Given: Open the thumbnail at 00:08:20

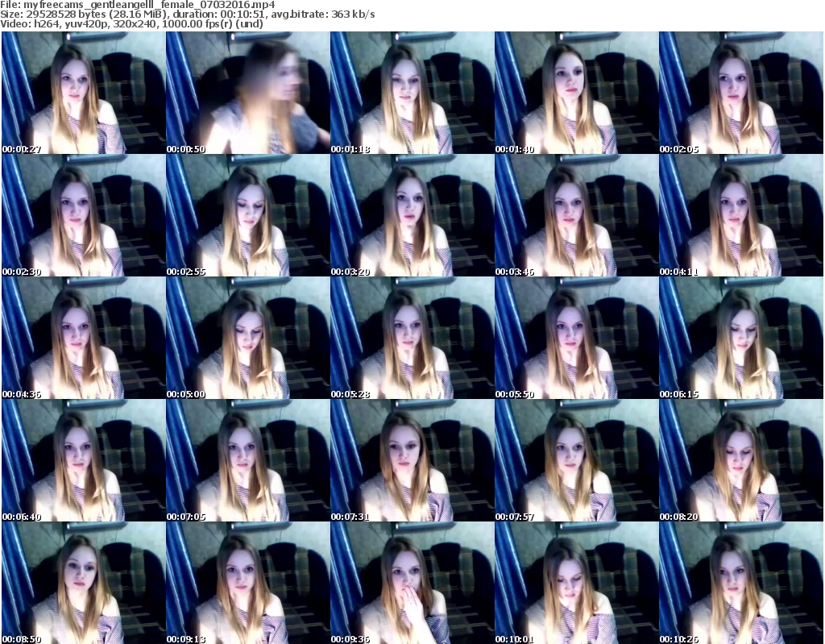Looking at the screenshot, I should pos(740,461).
